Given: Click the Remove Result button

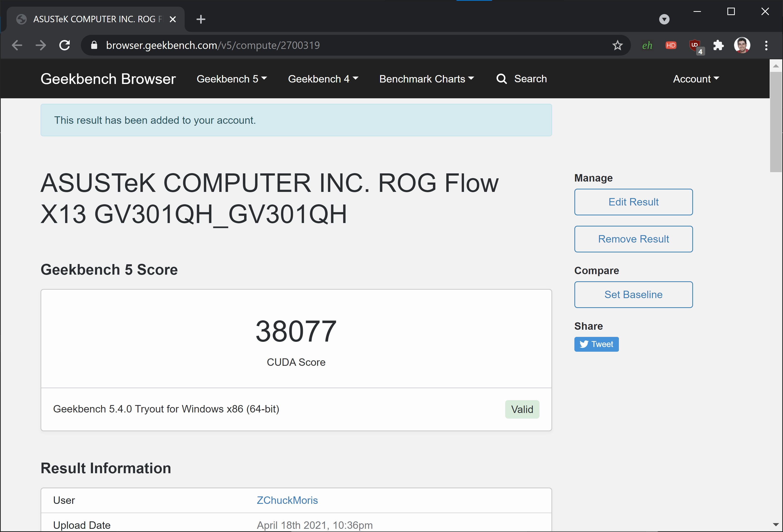Looking at the screenshot, I should (633, 239).
